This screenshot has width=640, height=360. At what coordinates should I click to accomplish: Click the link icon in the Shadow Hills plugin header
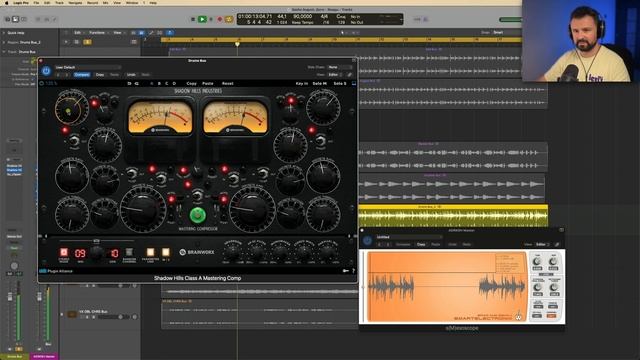tap(350, 75)
